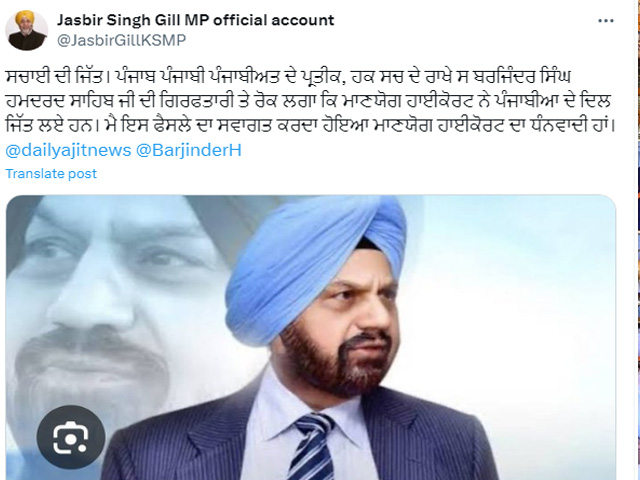Click the colorful strip at the right edge
Viewport: 640px width, 480px height.
[638, 240]
